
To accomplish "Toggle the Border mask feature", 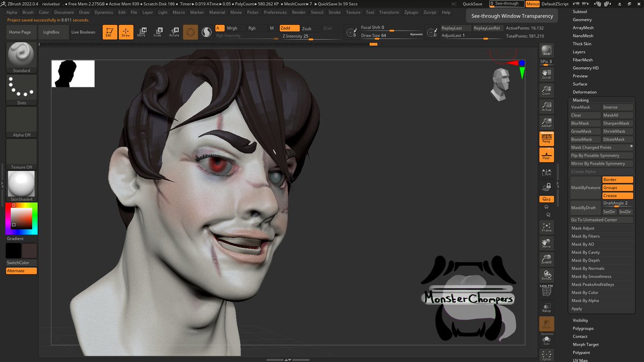I will [x=617, y=180].
